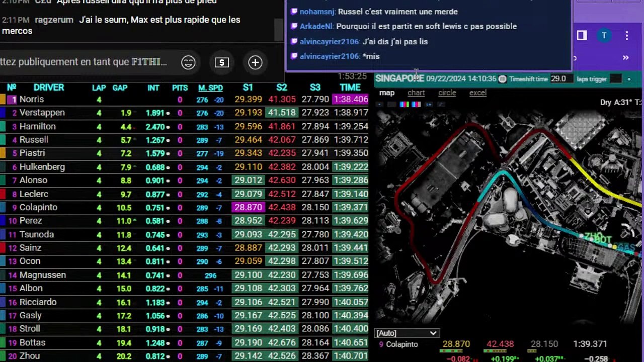Click the SINGAPORE session title
This screenshot has height=362, width=644.
click(399, 78)
